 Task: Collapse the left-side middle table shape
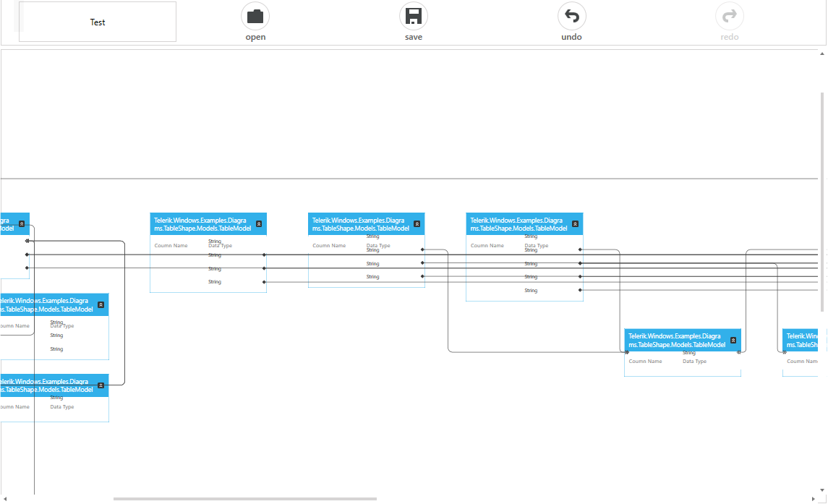click(101, 305)
